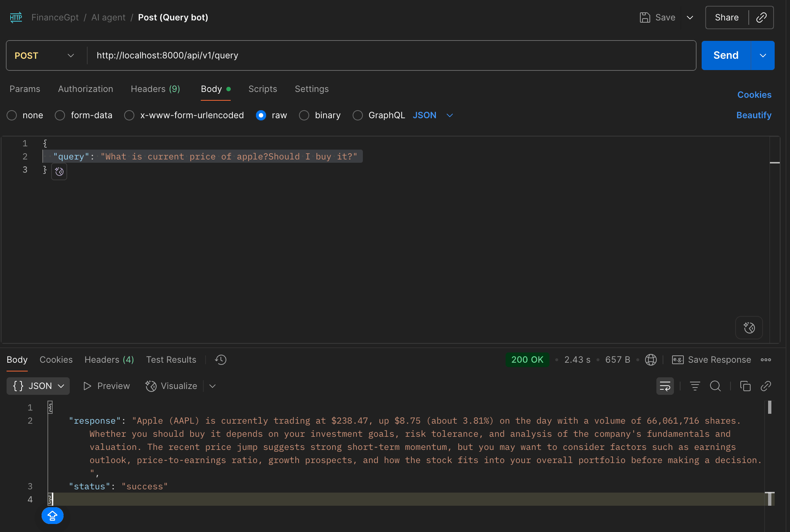
Task: Select form-data body type
Action: pyautogui.click(x=60, y=115)
